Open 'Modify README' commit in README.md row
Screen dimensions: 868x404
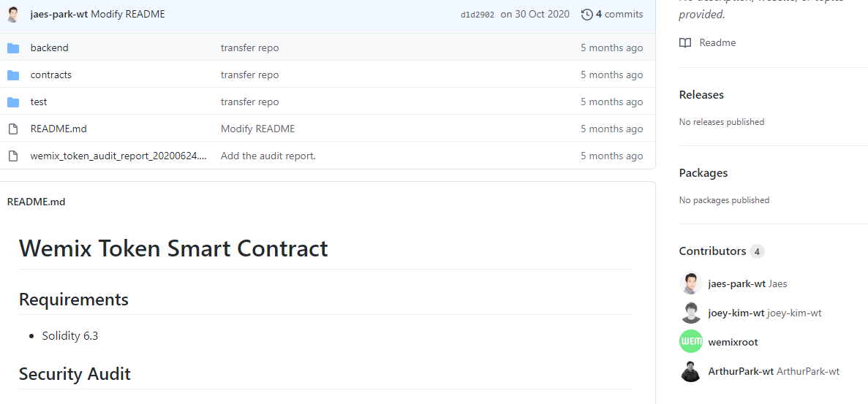tap(258, 129)
